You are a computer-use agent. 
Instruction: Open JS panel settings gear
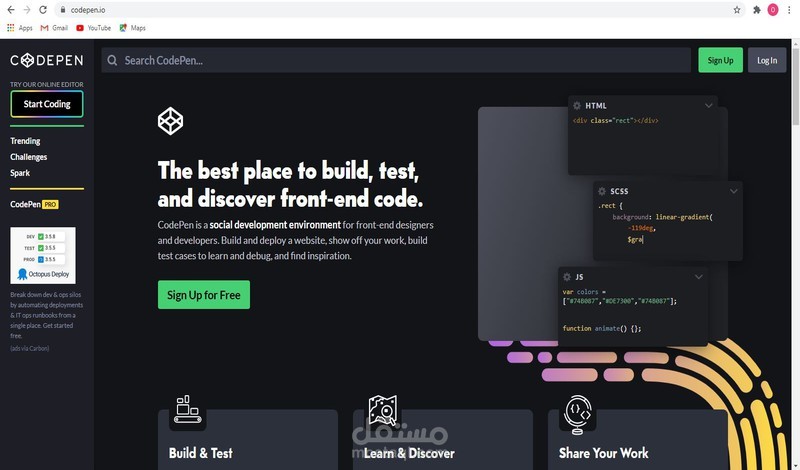coord(567,277)
